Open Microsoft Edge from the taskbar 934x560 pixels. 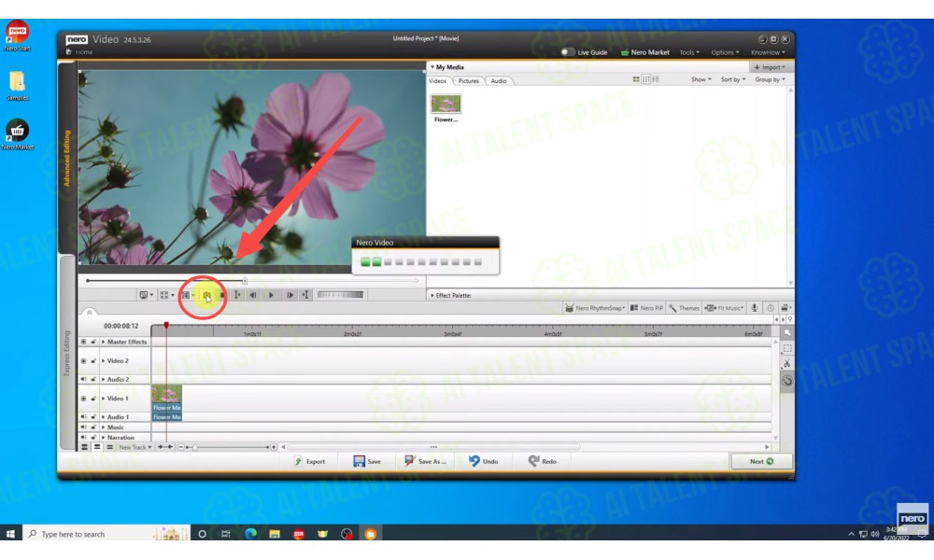point(250,534)
